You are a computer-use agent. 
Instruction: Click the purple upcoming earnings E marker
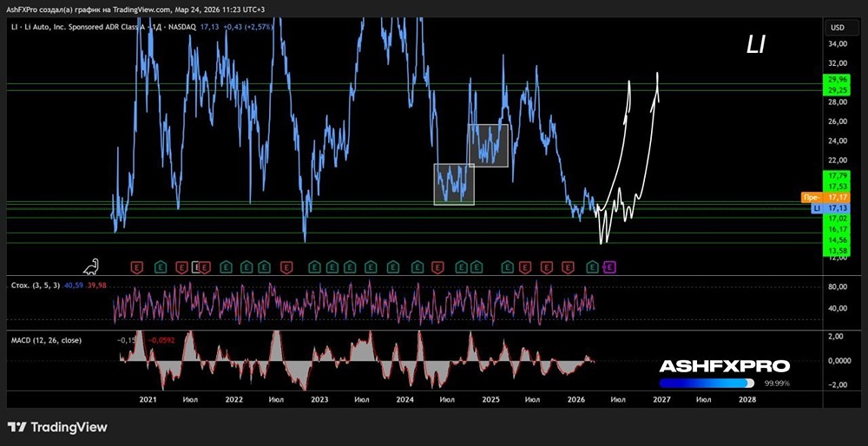click(x=608, y=266)
